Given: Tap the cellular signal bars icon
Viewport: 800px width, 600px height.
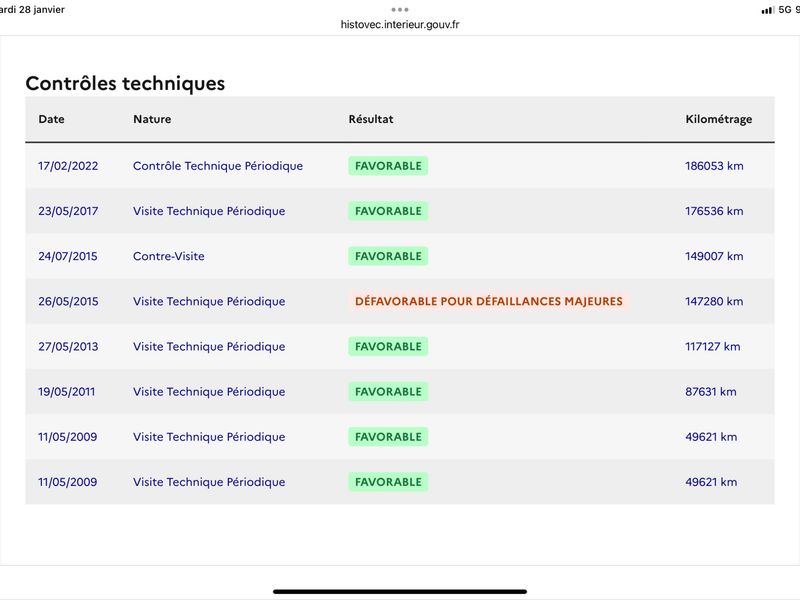Looking at the screenshot, I should [x=767, y=10].
